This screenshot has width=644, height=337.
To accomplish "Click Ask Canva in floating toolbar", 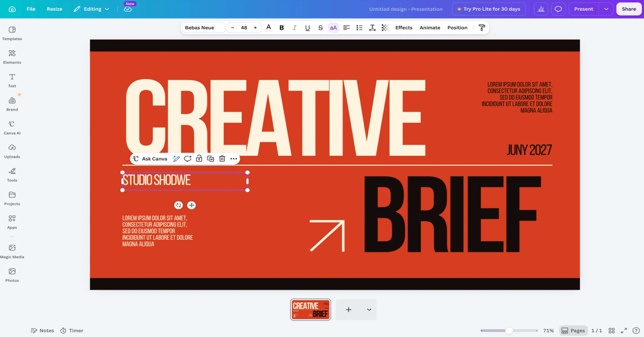I will (x=150, y=159).
